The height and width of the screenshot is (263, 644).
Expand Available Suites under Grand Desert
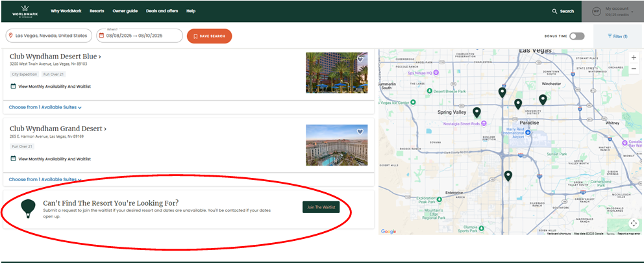tap(45, 180)
